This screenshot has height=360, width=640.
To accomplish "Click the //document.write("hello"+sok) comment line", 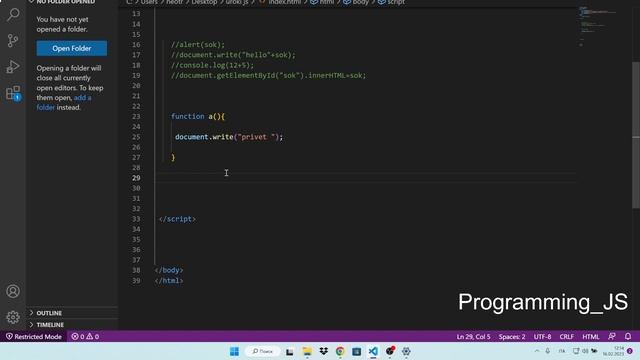I will [233, 55].
